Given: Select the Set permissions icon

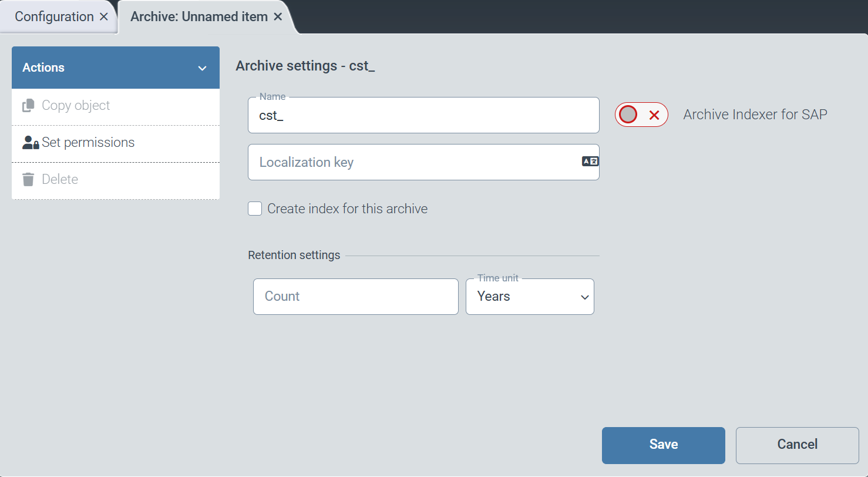Looking at the screenshot, I should 30,142.
